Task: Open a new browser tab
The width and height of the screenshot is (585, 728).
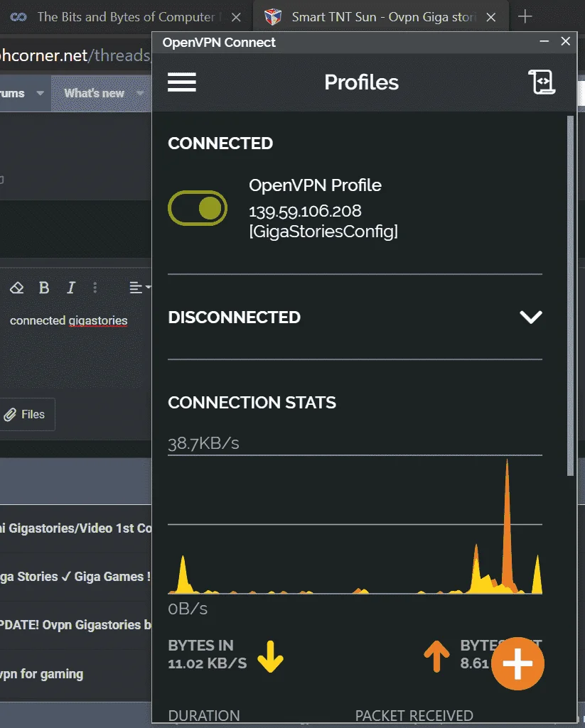Action: [525, 17]
